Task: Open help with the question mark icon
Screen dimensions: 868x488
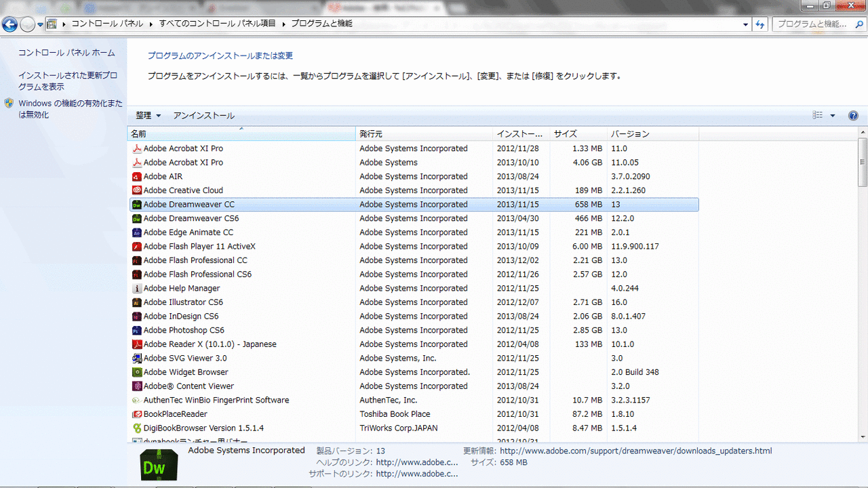Action: coord(853,116)
